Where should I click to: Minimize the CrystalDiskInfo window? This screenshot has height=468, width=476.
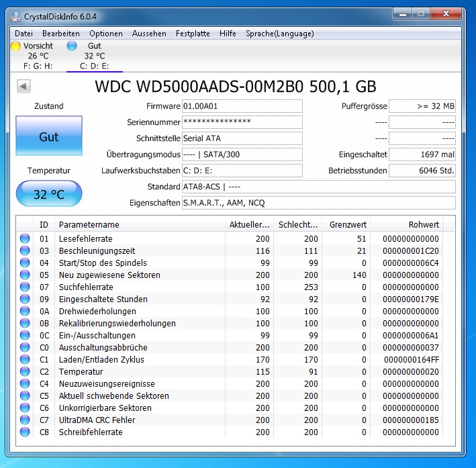click(403, 14)
